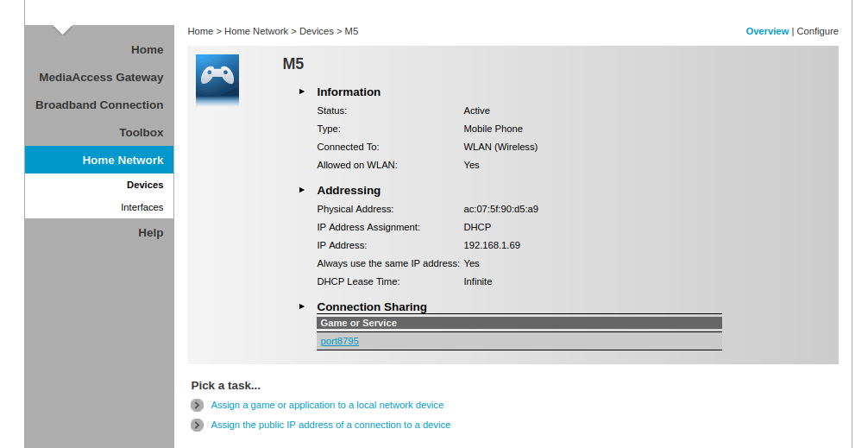Open Interfaces submenu item
868x448 pixels.
142,207
